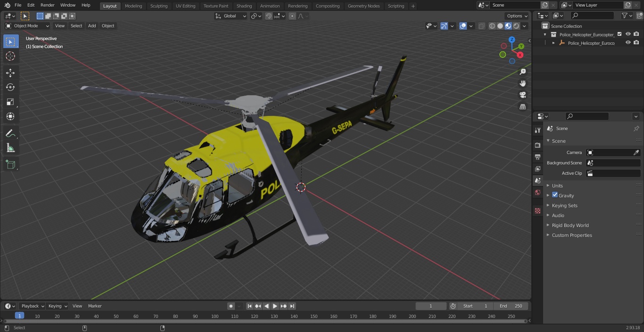
Task: Click the Marker button in timeline
Action: click(95, 306)
